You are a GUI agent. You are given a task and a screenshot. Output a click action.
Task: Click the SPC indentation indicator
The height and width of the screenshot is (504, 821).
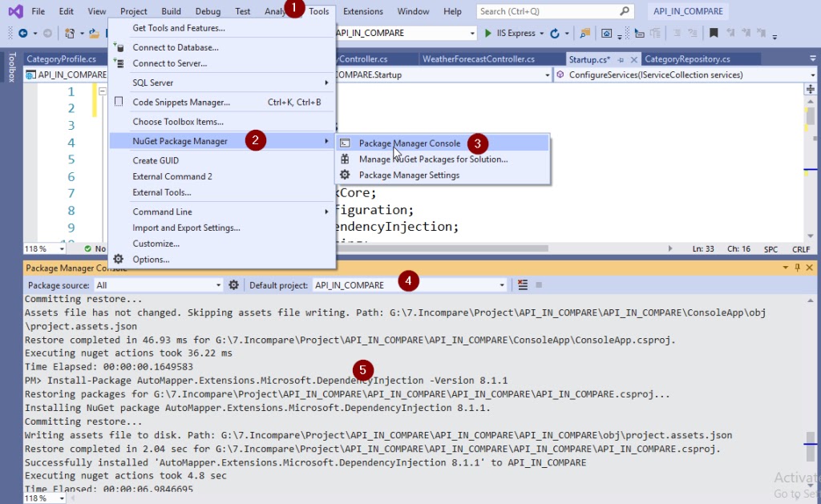(x=770, y=249)
